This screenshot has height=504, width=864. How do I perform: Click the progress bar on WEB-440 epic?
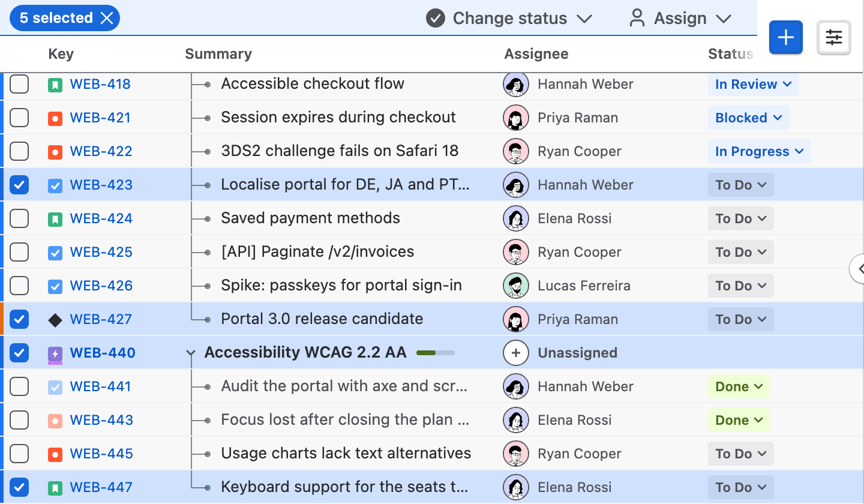point(436,353)
